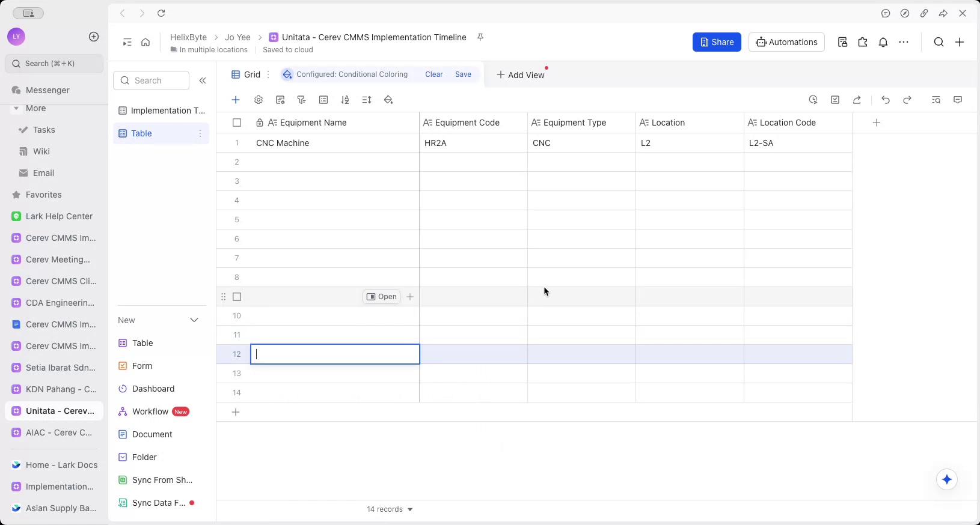Select the Grid view tab
The width and height of the screenshot is (980, 525).
[247, 74]
